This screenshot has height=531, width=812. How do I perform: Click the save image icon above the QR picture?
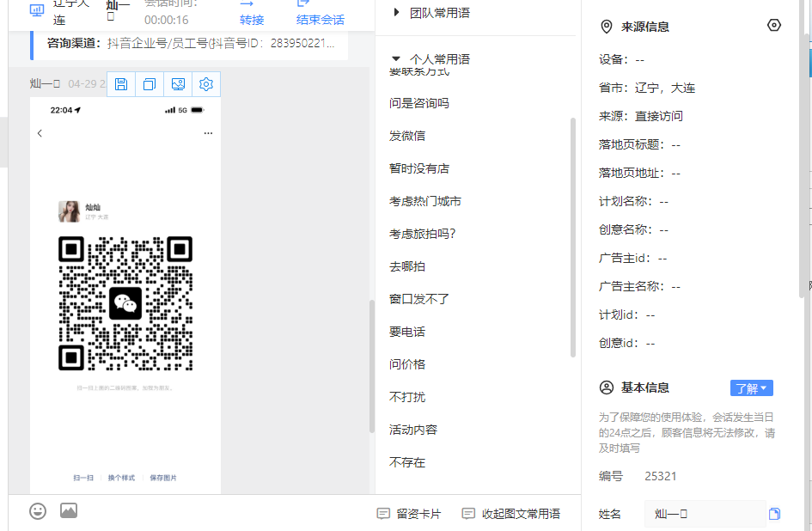tap(121, 84)
